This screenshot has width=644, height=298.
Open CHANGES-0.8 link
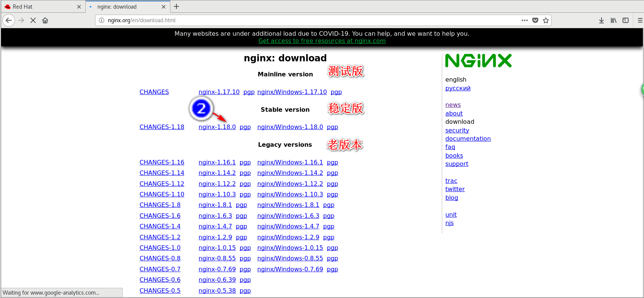(160, 258)
